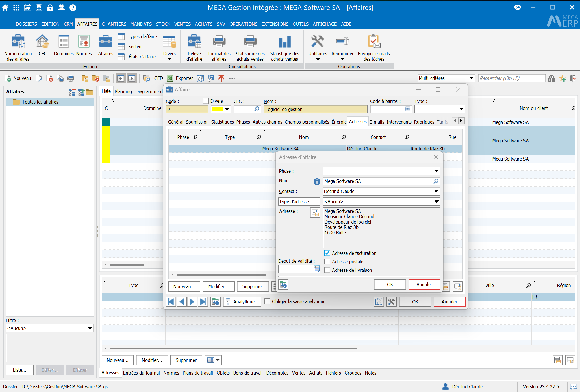Click the yellow color cell in list
This screenshot has width=580, height=392.
pyautogui.click(x=106, y=144)
